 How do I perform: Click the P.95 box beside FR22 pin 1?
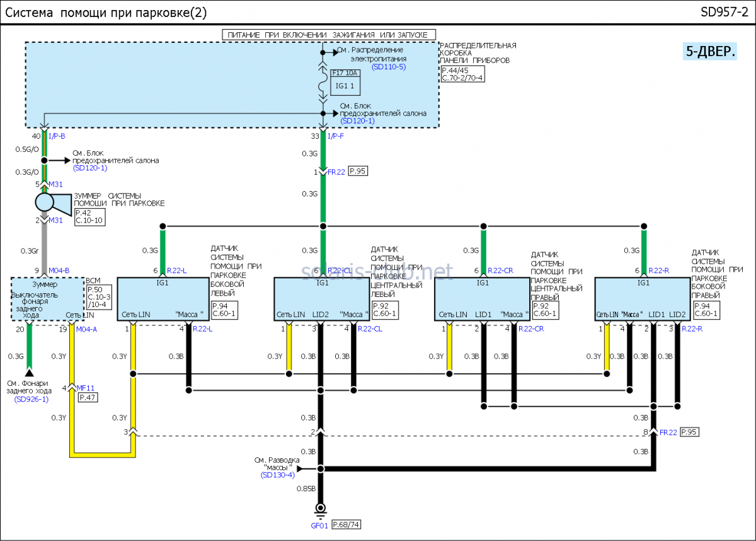pos(357,172)
